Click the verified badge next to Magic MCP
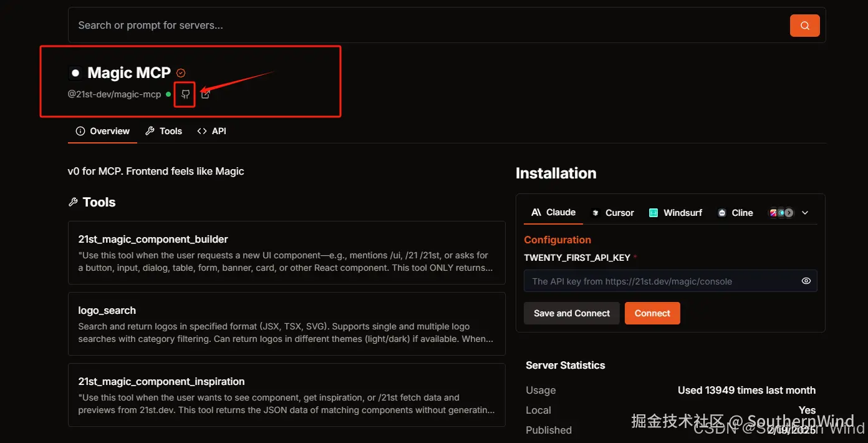Viewport: 868px width, 443px height. click(x=181, y=73)
